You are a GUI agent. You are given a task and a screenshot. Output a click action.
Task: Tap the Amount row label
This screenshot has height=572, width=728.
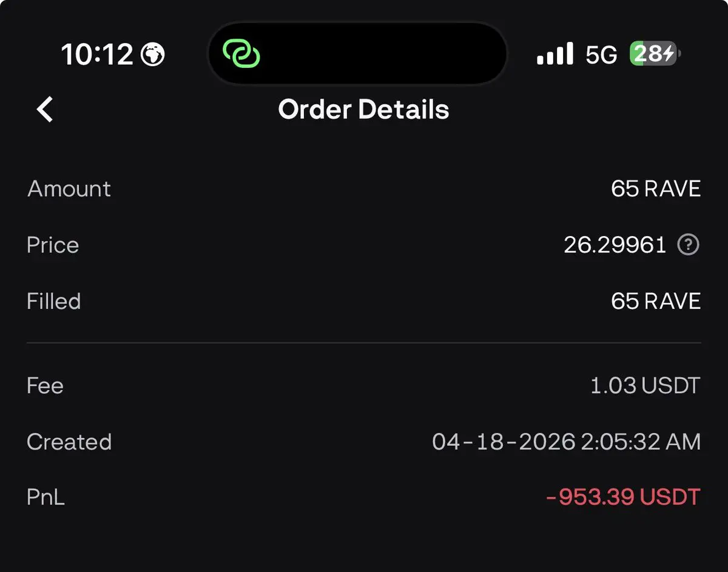[x=69, y=189]
